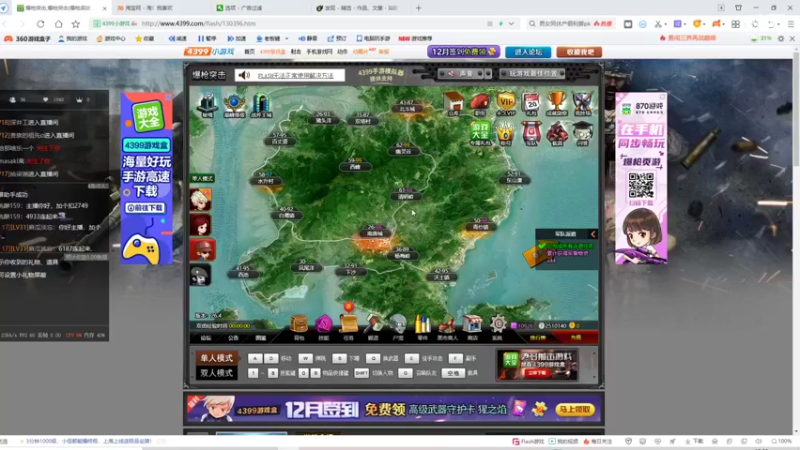This screenshot has height=450, width=800.
Task: Open the browser main menu icon
Action: tap(791, 24)
